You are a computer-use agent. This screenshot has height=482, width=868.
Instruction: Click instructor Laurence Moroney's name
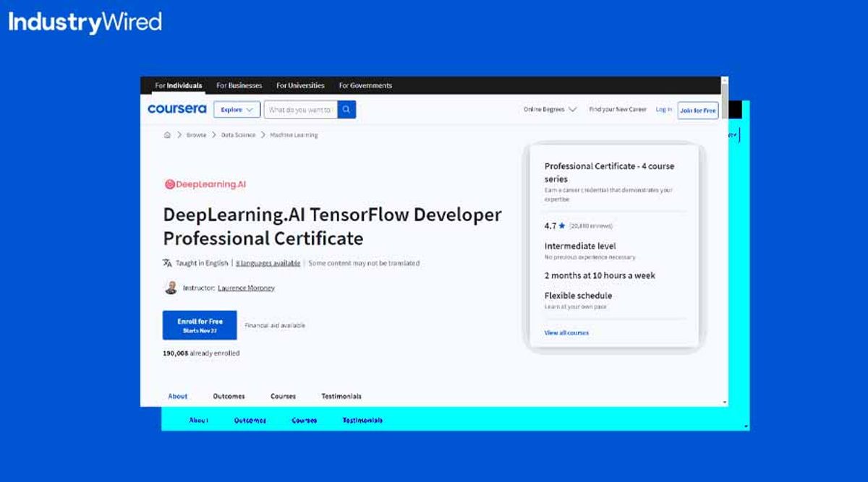[x=246, y=288]
